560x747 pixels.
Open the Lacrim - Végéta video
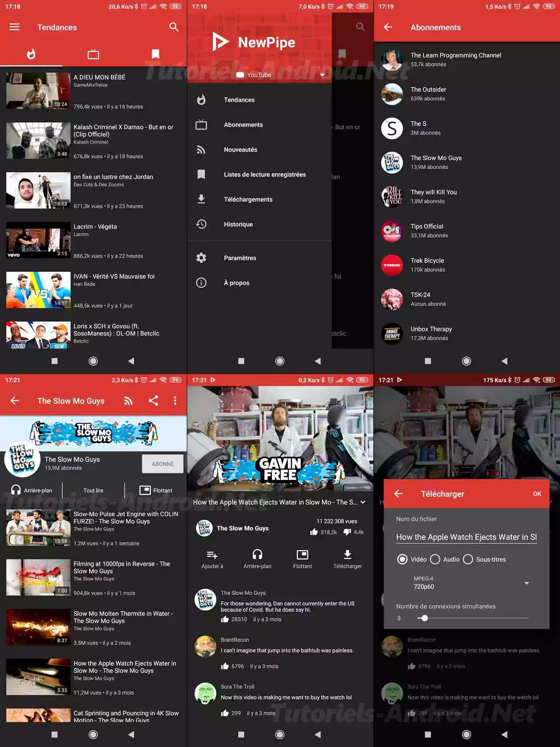pos(93,240)
